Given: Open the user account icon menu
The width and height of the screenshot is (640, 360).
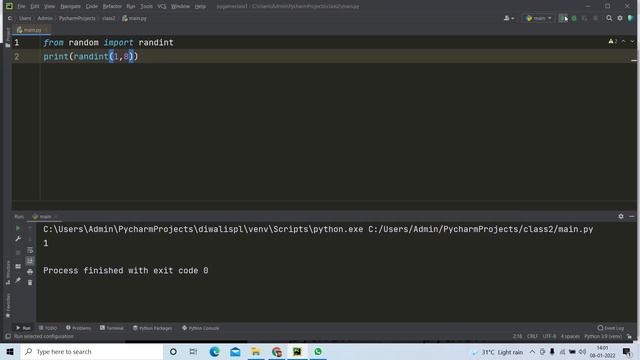Looking at the screenshot, I should pos(509,18).
